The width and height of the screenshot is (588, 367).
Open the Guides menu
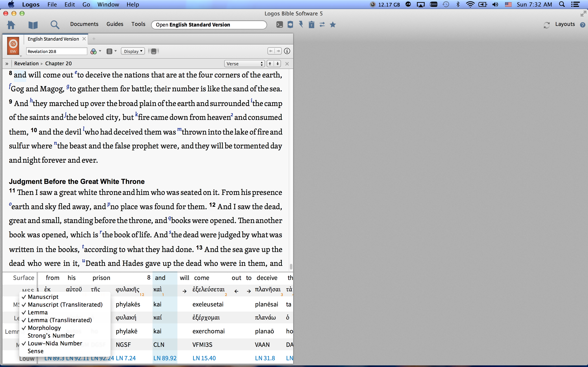tap(115, 24)
